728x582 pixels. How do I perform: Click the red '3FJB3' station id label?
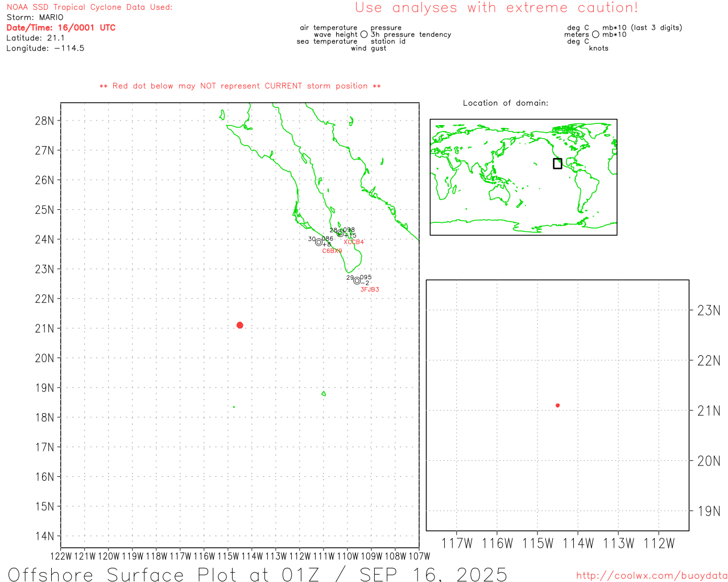[370, 289]
